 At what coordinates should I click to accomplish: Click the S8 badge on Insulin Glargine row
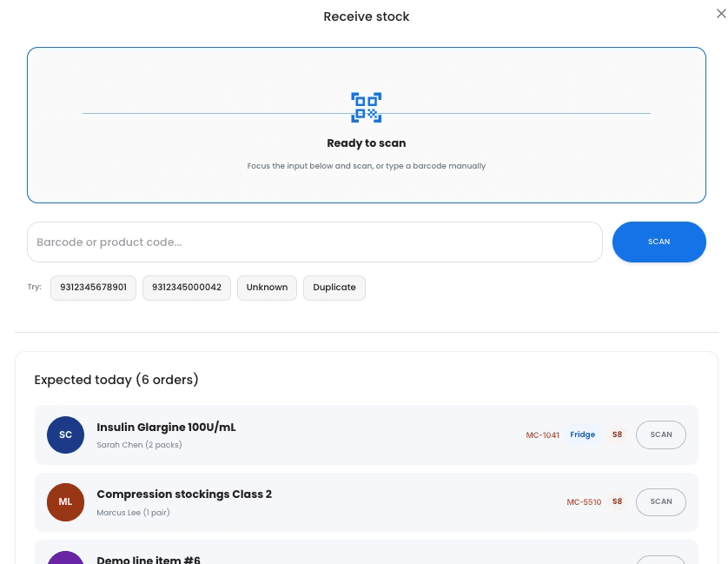tap(617, 435)
